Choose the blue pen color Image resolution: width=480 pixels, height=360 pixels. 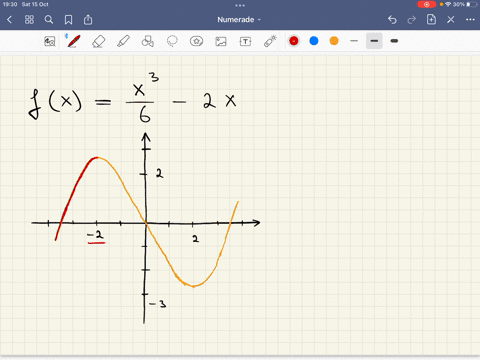314,41
